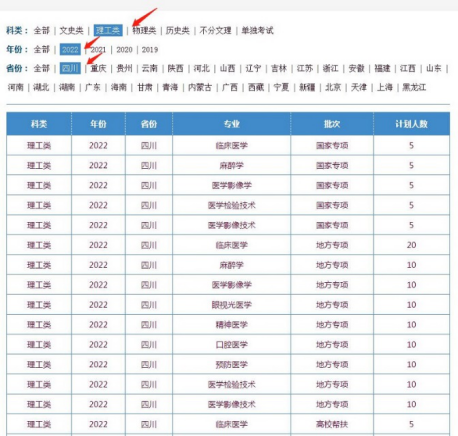Switch to year 2021 filter
This screenshot has height=436, width=458.
click(98, 50)
